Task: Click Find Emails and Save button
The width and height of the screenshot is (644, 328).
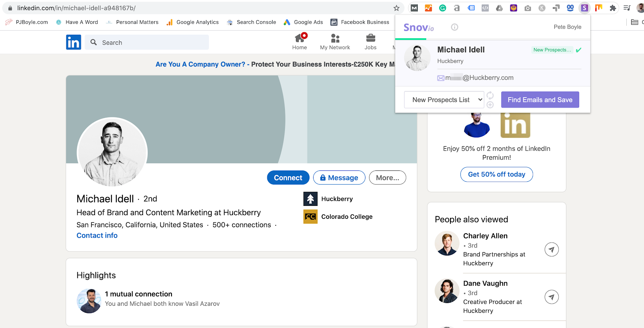Action: pos(540,100)
